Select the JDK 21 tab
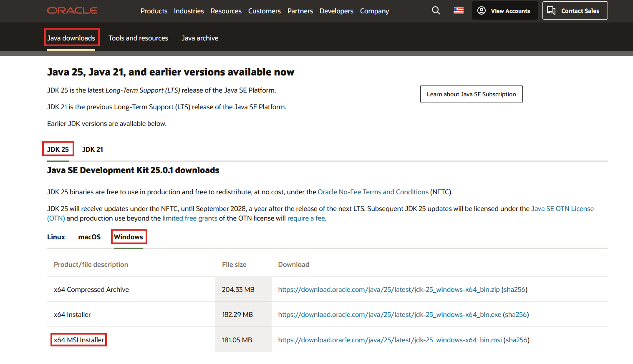Screen dimensions: 633x364 click(93, 149)
